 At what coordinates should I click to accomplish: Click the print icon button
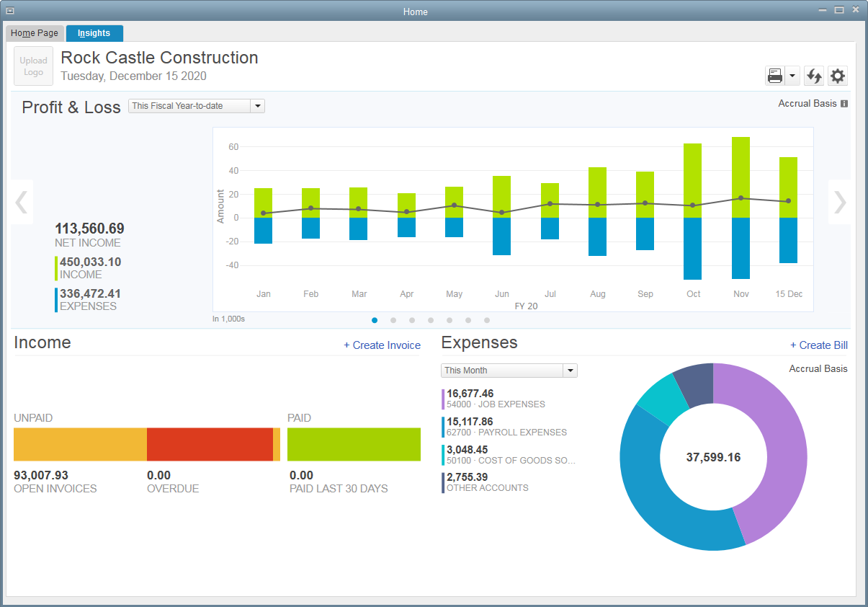(x=775, y=76)
